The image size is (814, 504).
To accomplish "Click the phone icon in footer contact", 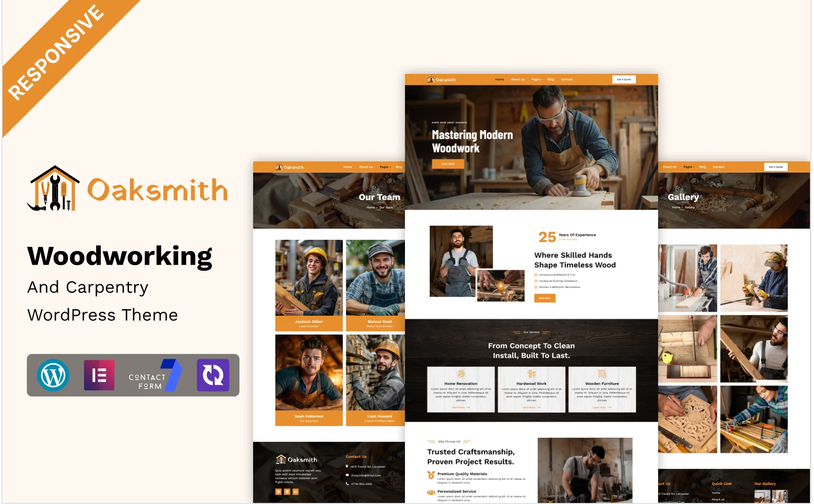I will pos(347,484).
